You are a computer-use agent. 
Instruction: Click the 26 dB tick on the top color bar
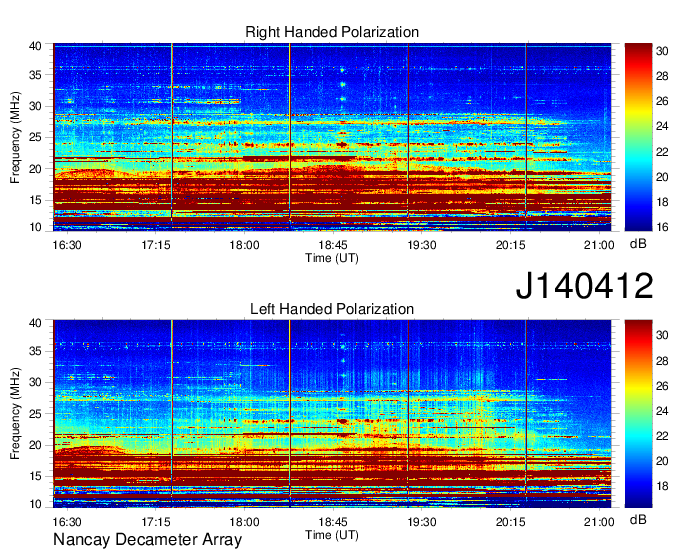coord(662,101)
